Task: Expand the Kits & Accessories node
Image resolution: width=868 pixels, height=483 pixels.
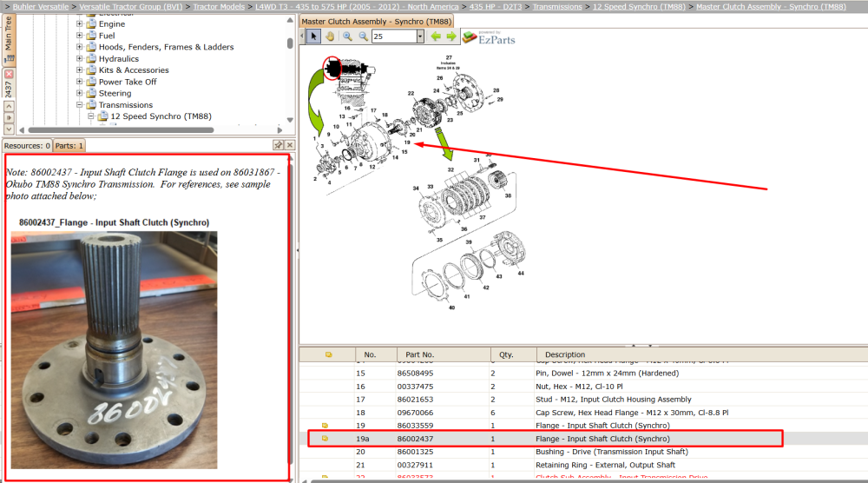Action: pos(79,69)
